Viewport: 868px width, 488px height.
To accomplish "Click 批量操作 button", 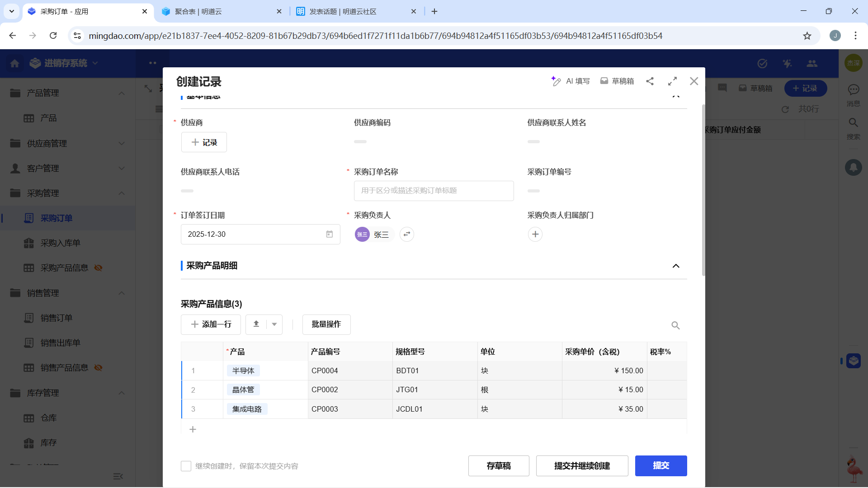I will (x=326, y=324).
